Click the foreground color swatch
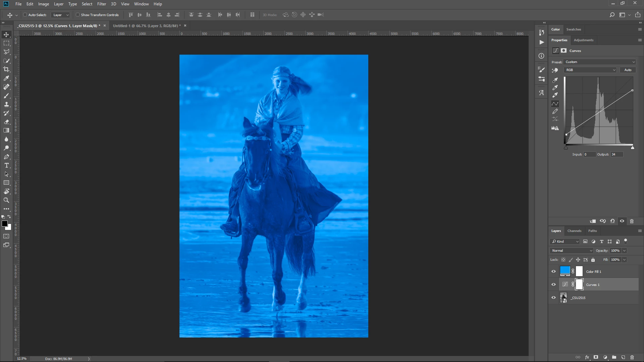The width and height of the screenshot is (644, 362). coord(4,224)
